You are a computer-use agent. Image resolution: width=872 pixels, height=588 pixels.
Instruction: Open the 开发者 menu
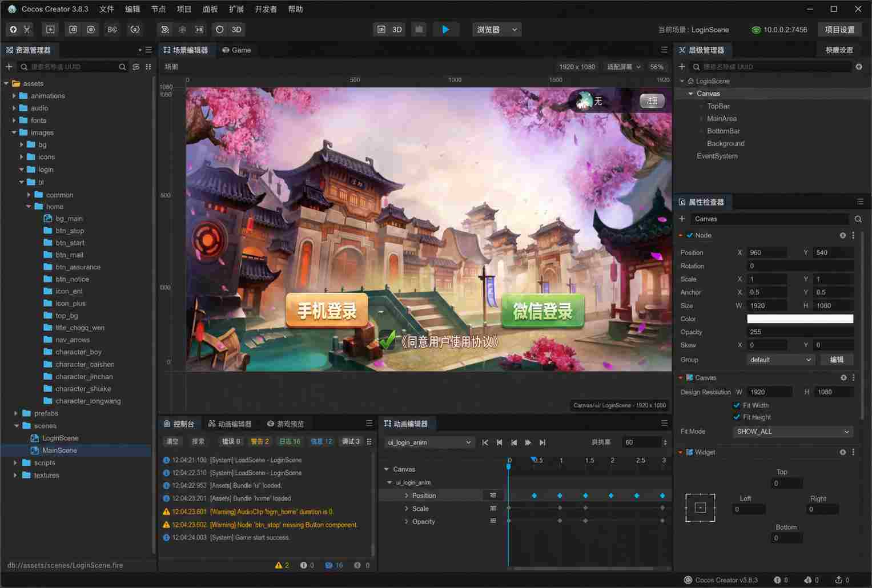[x=266, y=9]
